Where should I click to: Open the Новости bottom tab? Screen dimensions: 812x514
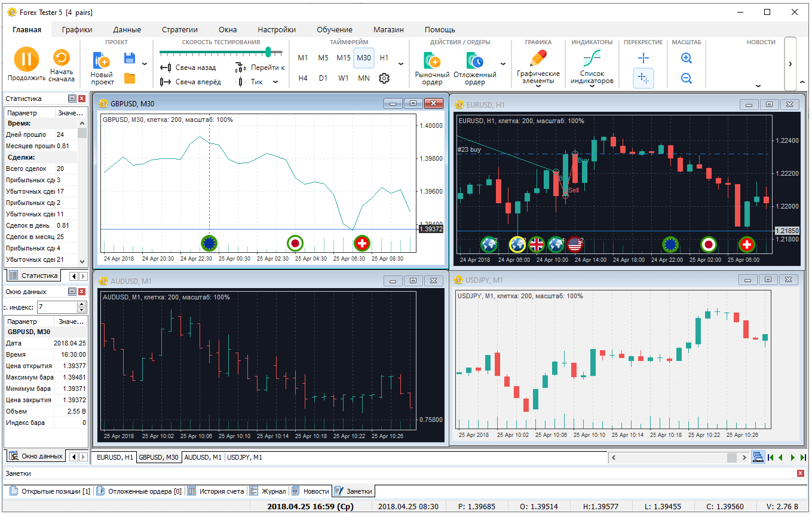(310, 491)
